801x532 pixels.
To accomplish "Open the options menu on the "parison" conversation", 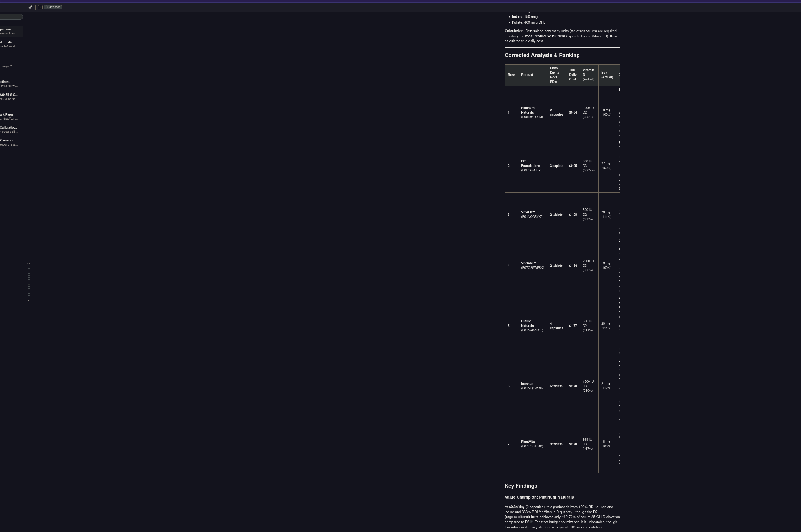I will coord(20,32).
